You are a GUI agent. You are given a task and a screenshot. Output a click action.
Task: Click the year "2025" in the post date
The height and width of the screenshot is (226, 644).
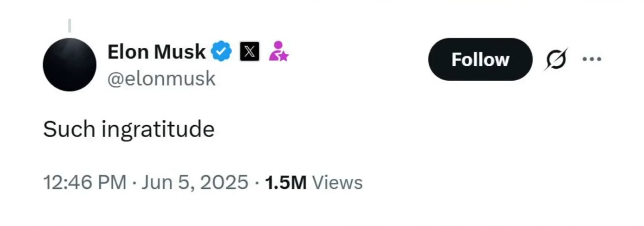pos(224,182)
